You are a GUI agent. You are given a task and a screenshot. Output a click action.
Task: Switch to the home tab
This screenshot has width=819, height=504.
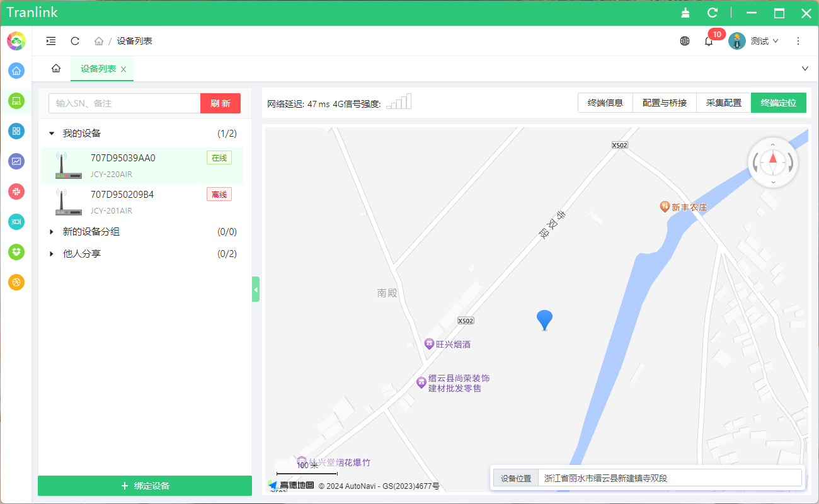[x=56, y=69]
